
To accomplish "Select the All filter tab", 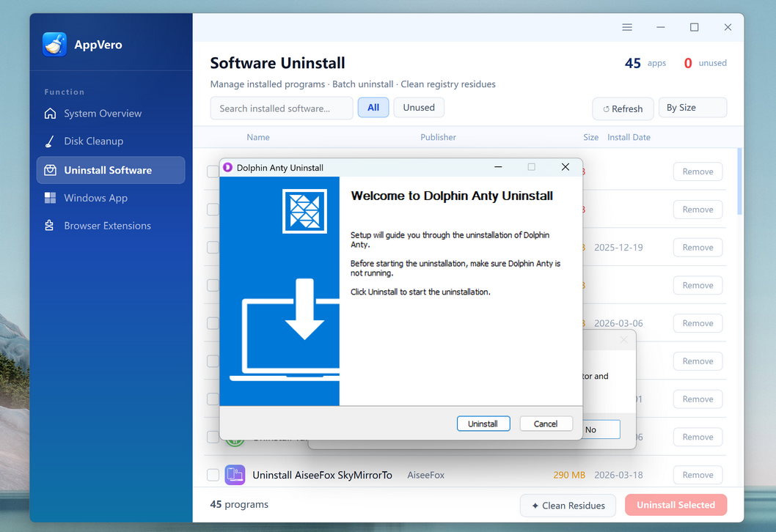I will click(x=373, y=108).
